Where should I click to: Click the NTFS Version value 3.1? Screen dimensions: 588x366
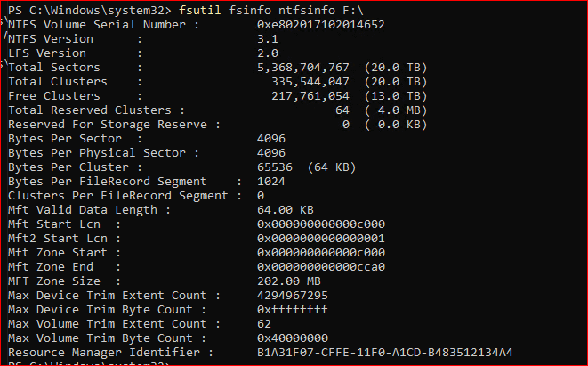[x=267, y=39]
